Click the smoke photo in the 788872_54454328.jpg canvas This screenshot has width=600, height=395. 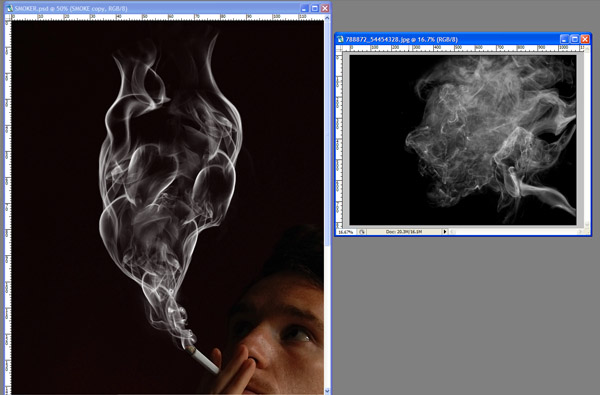pyautogui.click(x=463, y=140)
